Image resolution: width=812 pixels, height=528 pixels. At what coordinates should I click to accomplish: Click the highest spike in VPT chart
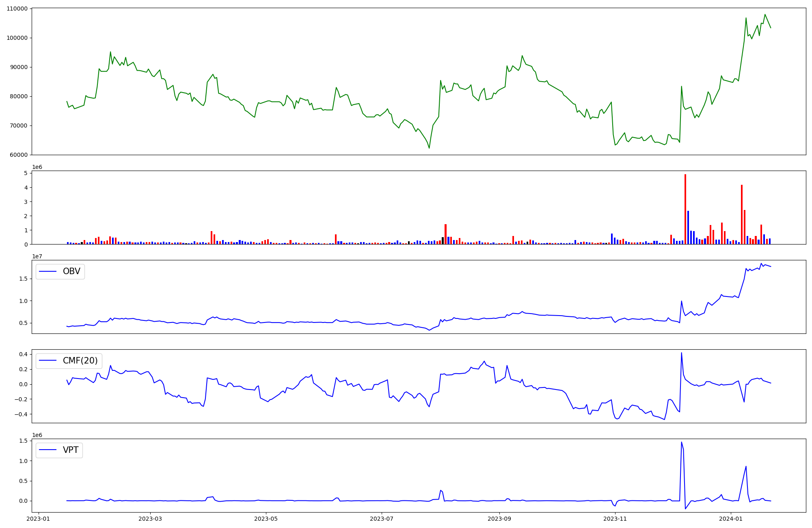(681, 442)
